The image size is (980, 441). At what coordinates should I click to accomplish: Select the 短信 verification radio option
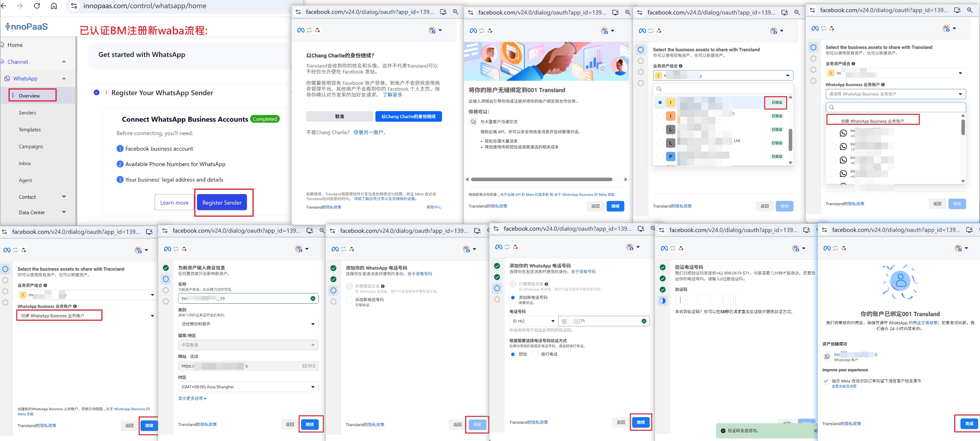pyautogui.click(x=513, y=354)
